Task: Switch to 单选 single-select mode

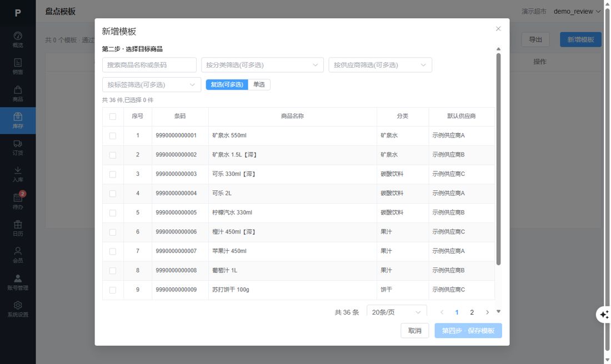Action: (259, 84)
